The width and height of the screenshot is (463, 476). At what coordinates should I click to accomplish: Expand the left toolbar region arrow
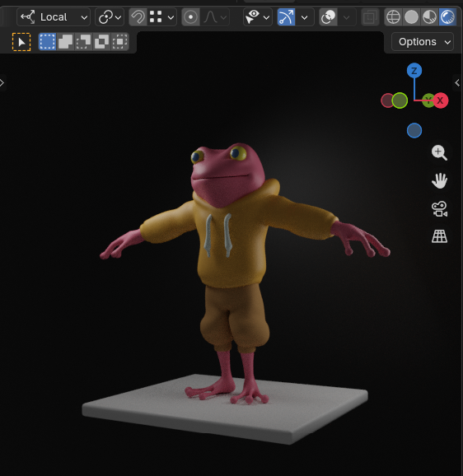point(2,82)
